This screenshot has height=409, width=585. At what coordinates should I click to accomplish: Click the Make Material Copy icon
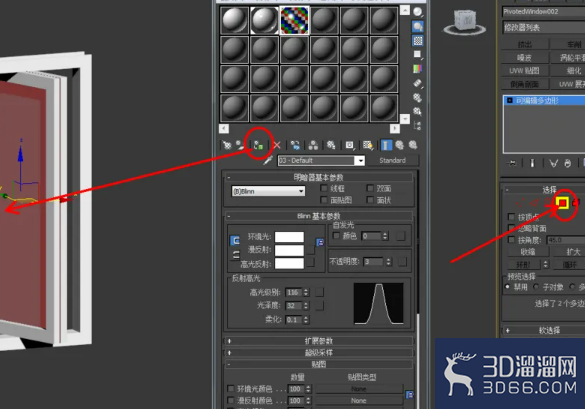295,145
